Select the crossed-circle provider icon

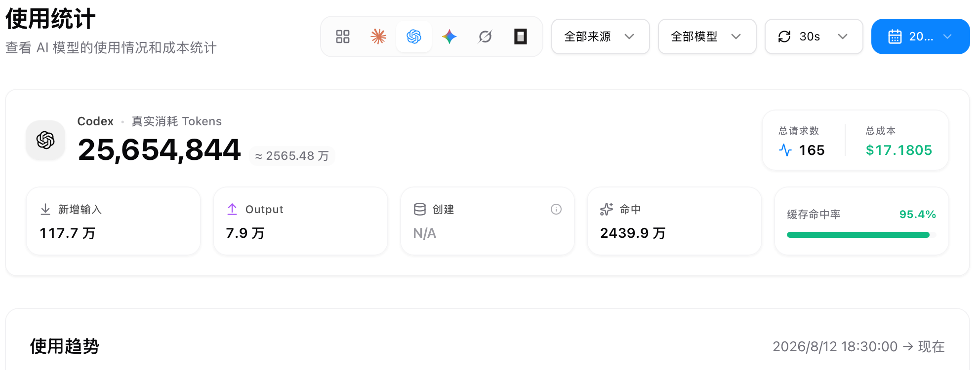click(x=485, y=37)
